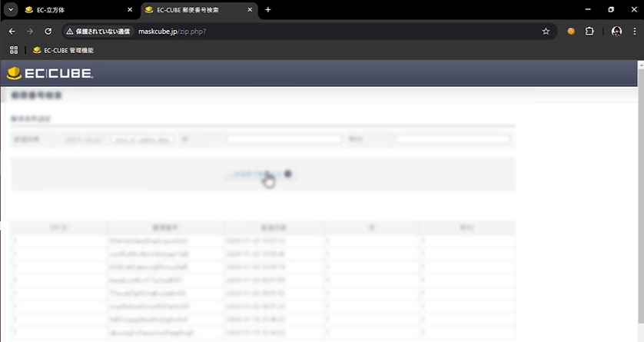Close the EC-立方体 tab
The width and height of the screenshot is (644, 342).
click(130, 10)
